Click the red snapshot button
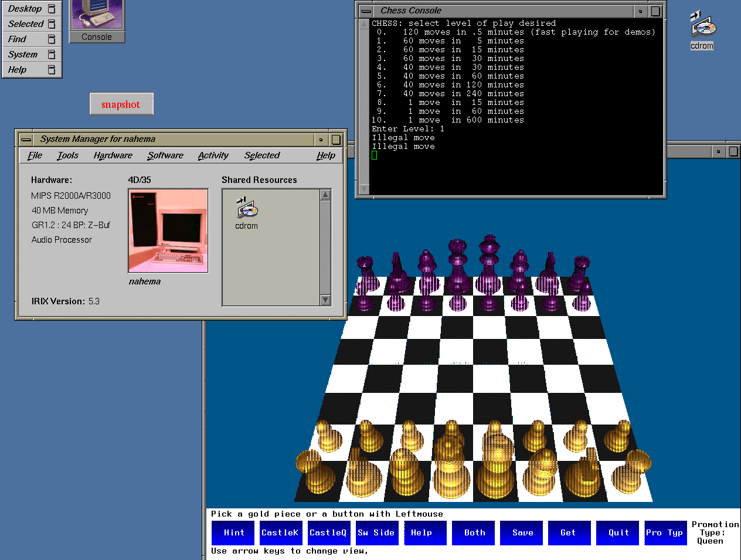The image size is (741, 560). (121, 104)
